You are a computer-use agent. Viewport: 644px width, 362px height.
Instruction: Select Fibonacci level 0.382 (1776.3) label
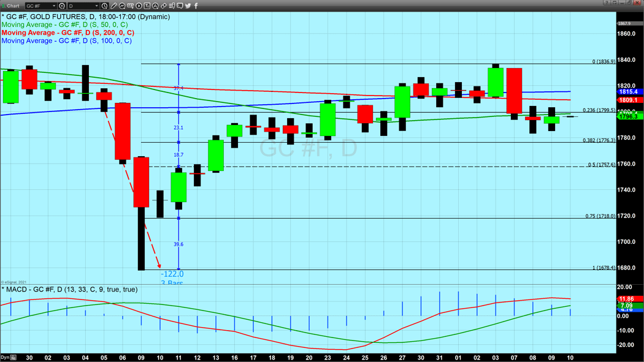tap(599, 140)
